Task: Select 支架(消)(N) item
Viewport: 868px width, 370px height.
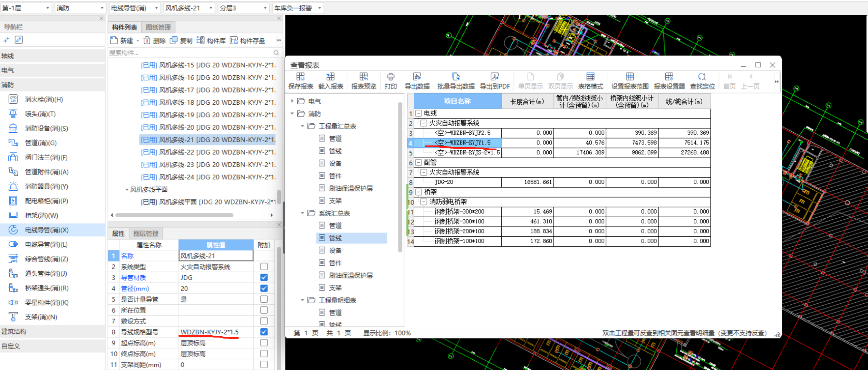Action: pyautogui.click(x=41, y=317)
